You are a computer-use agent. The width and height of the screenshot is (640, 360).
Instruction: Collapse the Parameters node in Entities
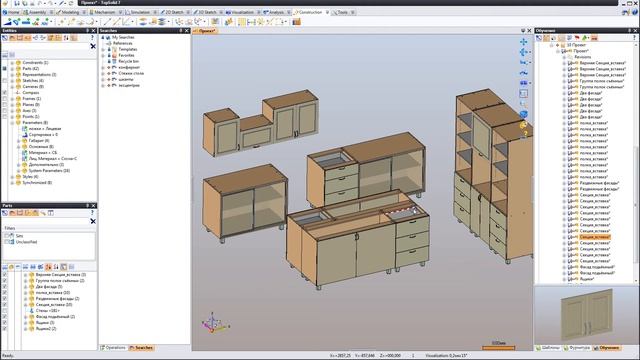[12, 122]
